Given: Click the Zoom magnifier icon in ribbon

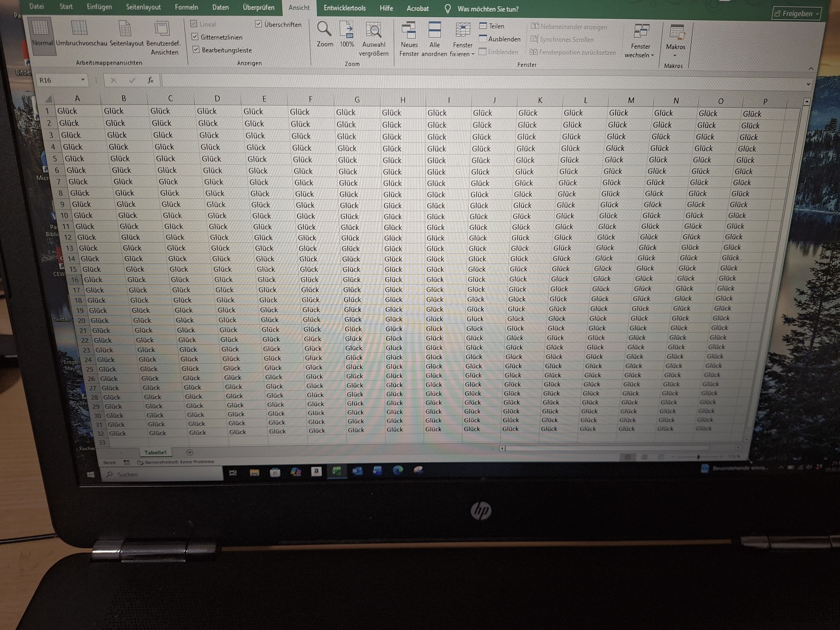Looking at the screenshot, I should [x=324, y=29].
